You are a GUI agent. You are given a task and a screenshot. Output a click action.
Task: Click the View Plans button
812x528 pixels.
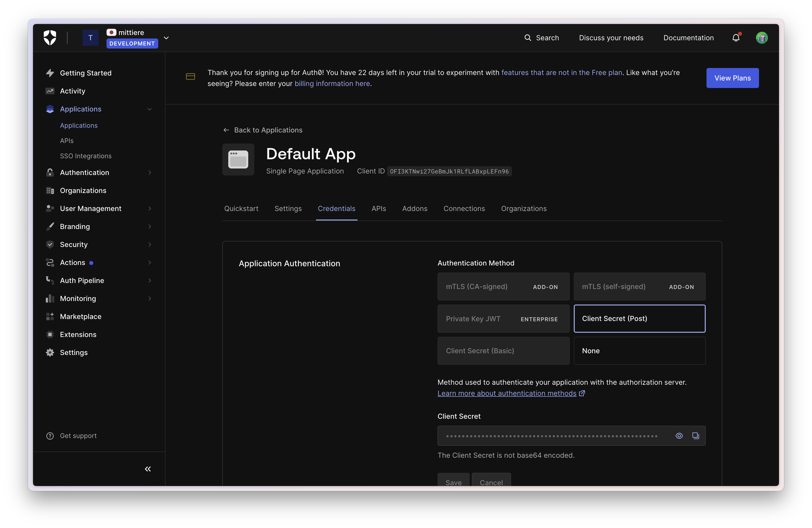(732, 78)
